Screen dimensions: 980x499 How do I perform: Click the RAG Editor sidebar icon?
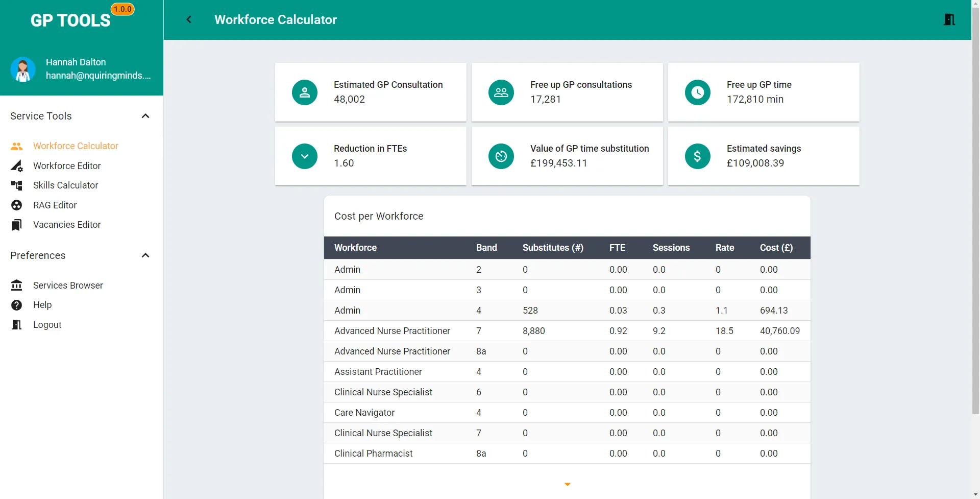click(17, 205)
